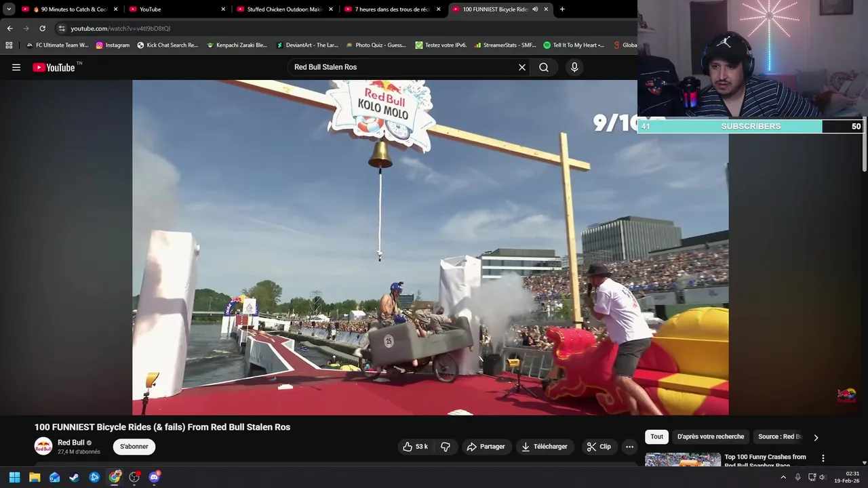This screenshot has width=868, height=488.
Task: Select the 'D'après votre recherche' chip
Action: tap(711, 436)
